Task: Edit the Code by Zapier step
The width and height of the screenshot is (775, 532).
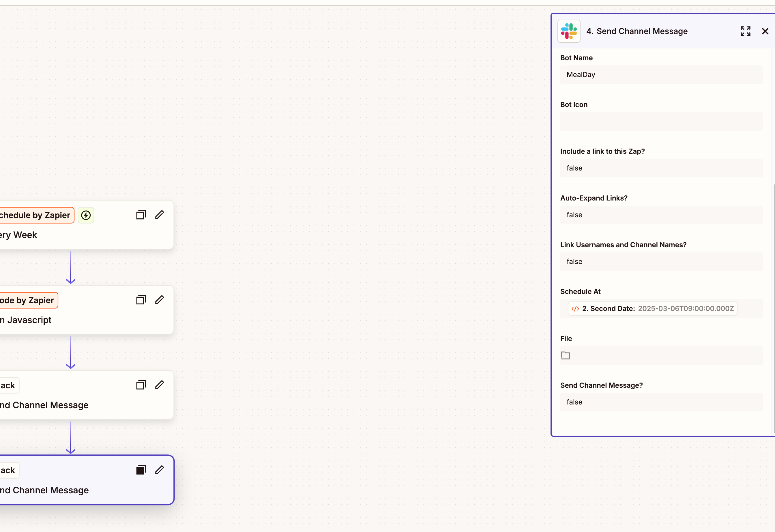Action: 160,300
